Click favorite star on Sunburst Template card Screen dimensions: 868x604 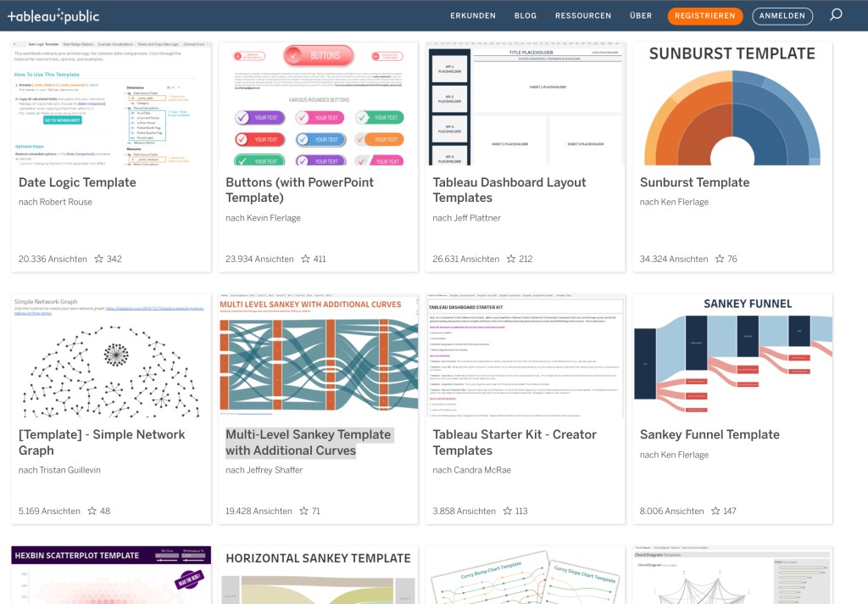(x=719, y=259)
